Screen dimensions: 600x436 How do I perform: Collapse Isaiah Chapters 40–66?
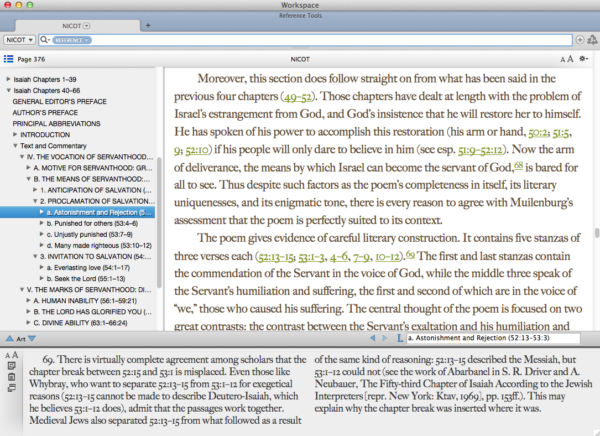point(8,90)
